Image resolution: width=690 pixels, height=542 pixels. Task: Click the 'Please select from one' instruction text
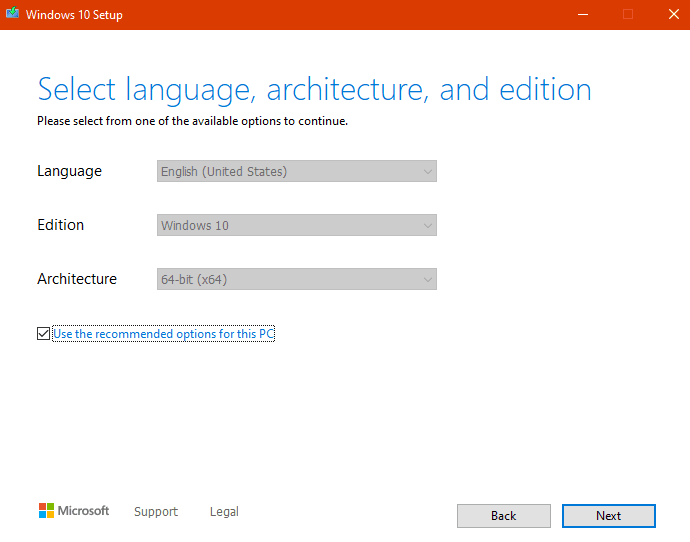click(192, 121)
